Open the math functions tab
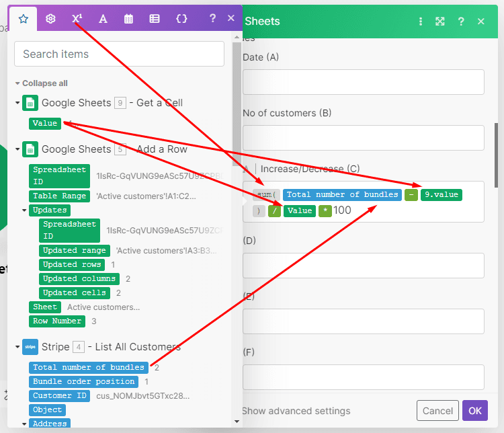Image resolution: width=504 pixels, height=433 pixels. [77, 19]
